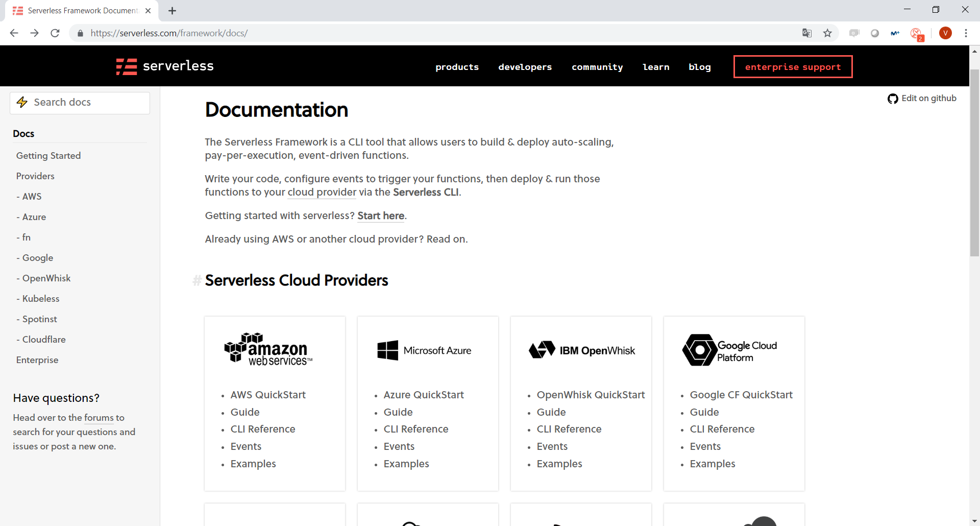This screenshot has height=526, width=980.
Task: Open the OpenWhisk CLI Reference link
Action: coord(569,429)
